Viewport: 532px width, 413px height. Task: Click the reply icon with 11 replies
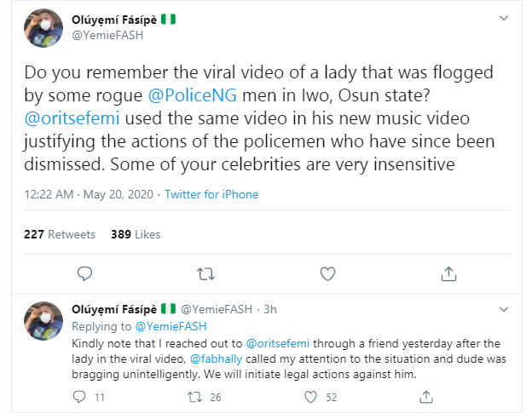point(79,396)
